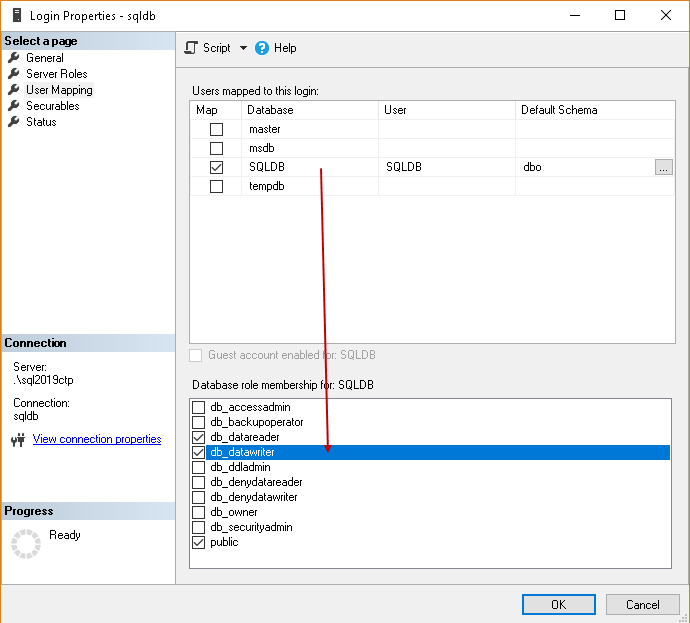Open the General page
This screenshot has width=690, height=623.
(44, 58)
